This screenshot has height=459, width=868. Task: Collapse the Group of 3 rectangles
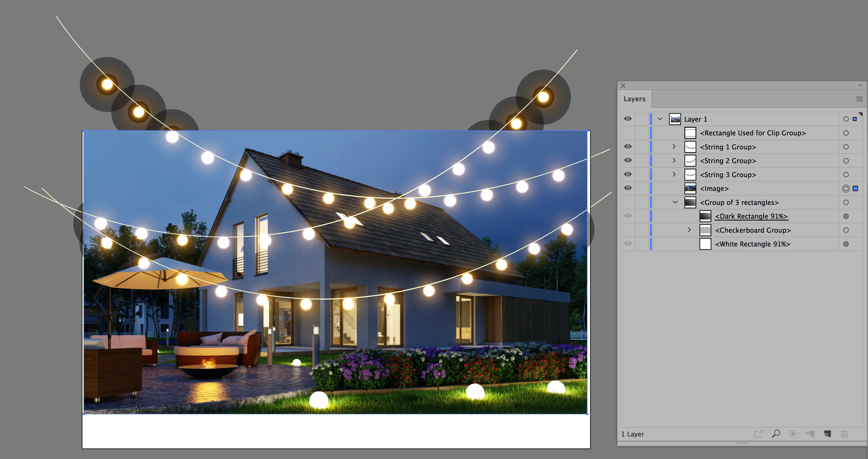pos(675,202)
